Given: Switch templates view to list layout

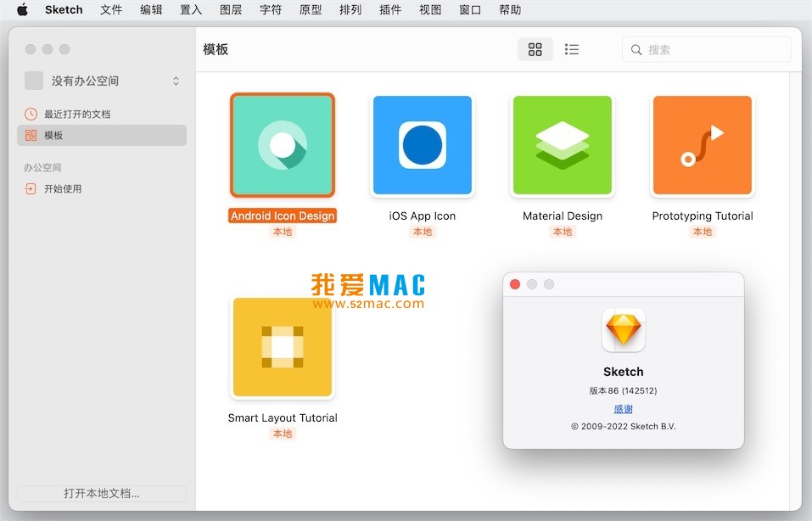Looking at the screenshot, I should tap(571, 49).
